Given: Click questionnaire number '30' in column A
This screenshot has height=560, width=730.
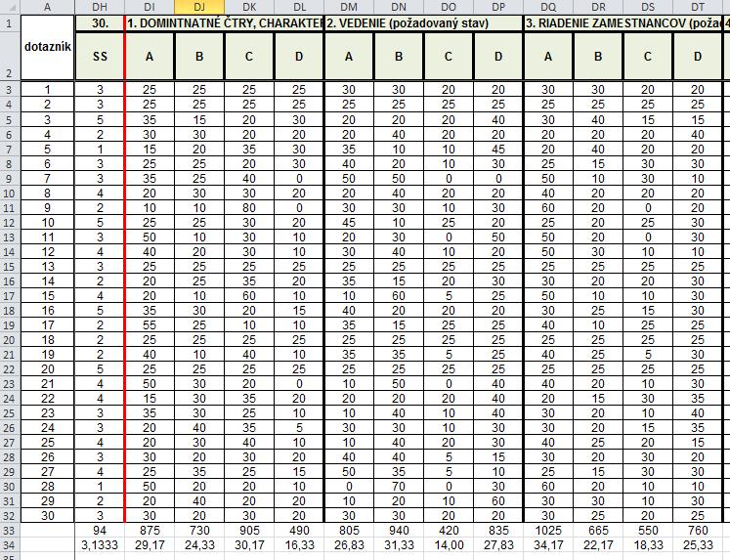Looking at the screenshot, I should (x=47, y=515).
